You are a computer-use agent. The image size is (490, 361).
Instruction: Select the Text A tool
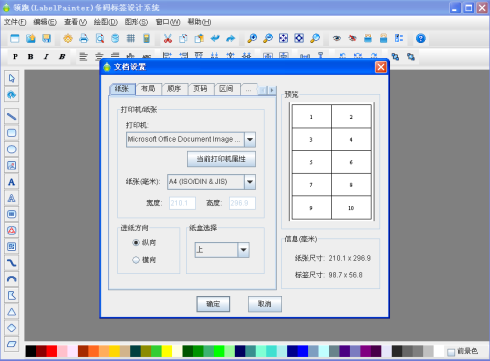(12, 182)
